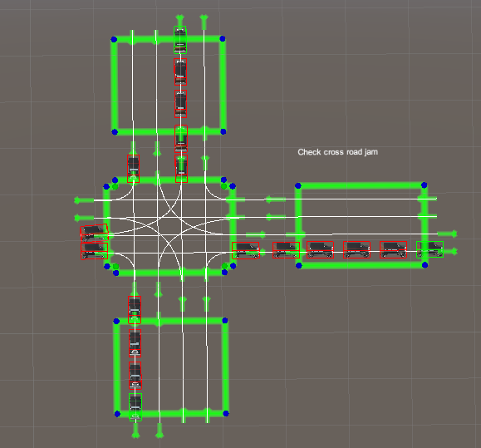
Task: Click the red-outlined car closest to the intersection's east edge
Action: point(246,250)
